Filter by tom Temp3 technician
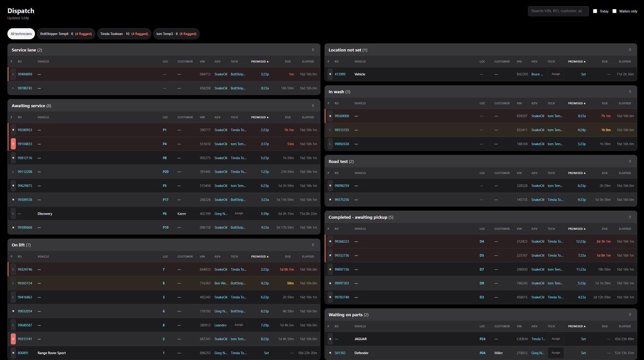The height and width of the screenshot is (360, 644). point(176,34)
